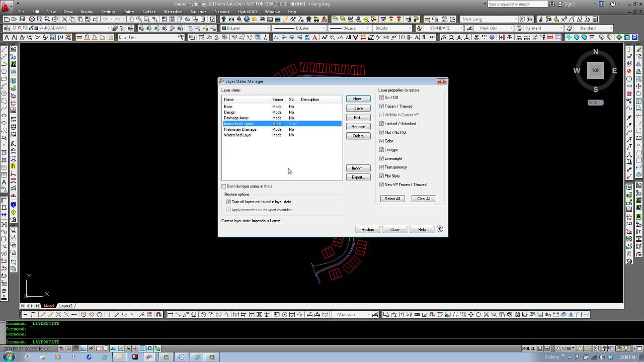The width and height of the screenshot is (644, 362).
Task: Open the Mark Long workspace dropdown
Action: coord(516,19)
